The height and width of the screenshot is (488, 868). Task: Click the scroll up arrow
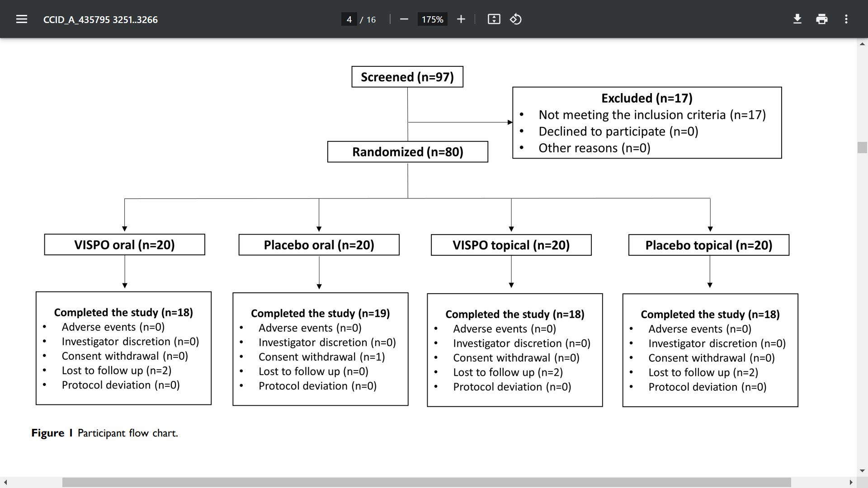[x=862, y=44]
